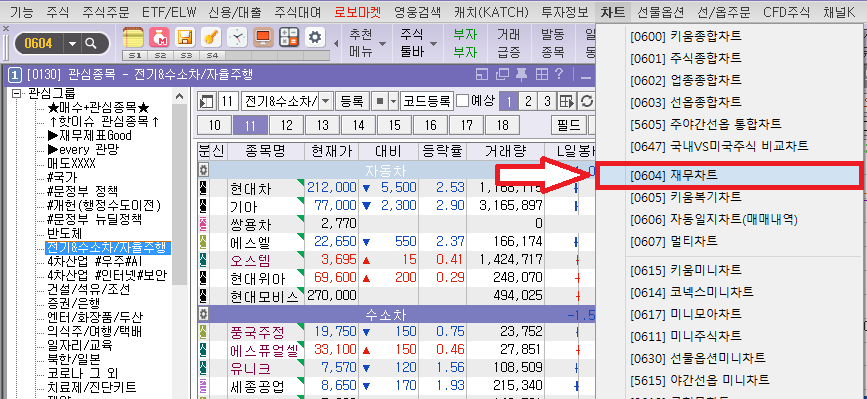Switch to the S1 screen tab
867x399 pixels.
coord(135,55)
